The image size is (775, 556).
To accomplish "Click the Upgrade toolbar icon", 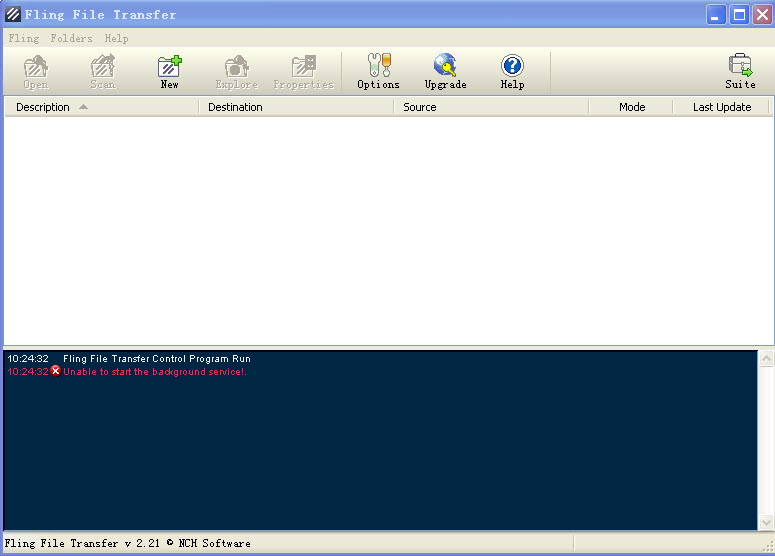I will pos(445,72).
